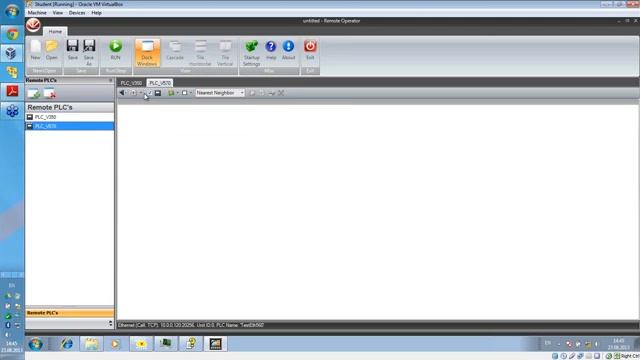Toggle Dock Windows in the ribbon
The width and height of the screenshot is (640, 360).
147,53
